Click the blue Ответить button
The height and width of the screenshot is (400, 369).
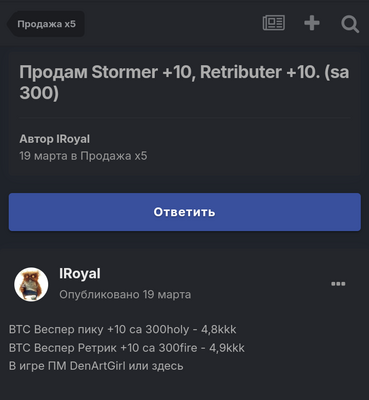185,212
